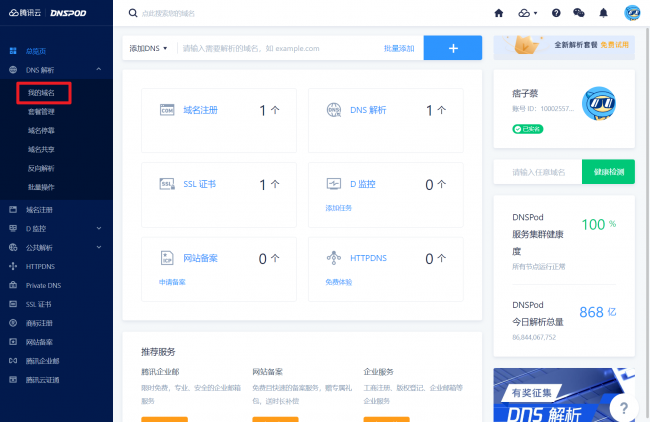
Task: Focus the domain input for DNS resolution
Action: 280,48
